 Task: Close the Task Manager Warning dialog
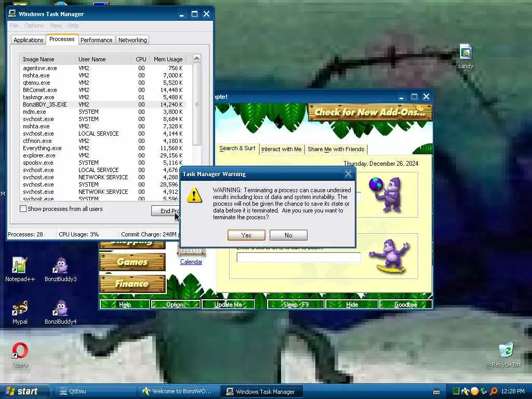[x=348, y=174]
